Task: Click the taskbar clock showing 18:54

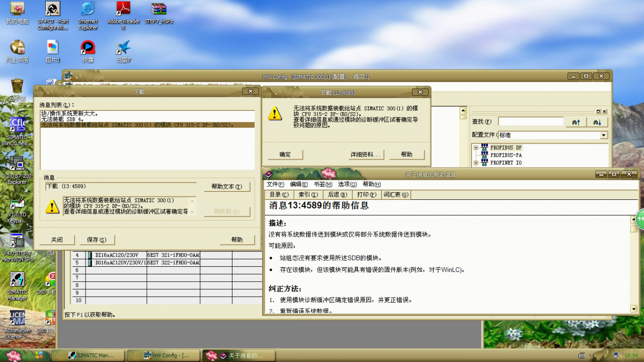Action: 631,355
